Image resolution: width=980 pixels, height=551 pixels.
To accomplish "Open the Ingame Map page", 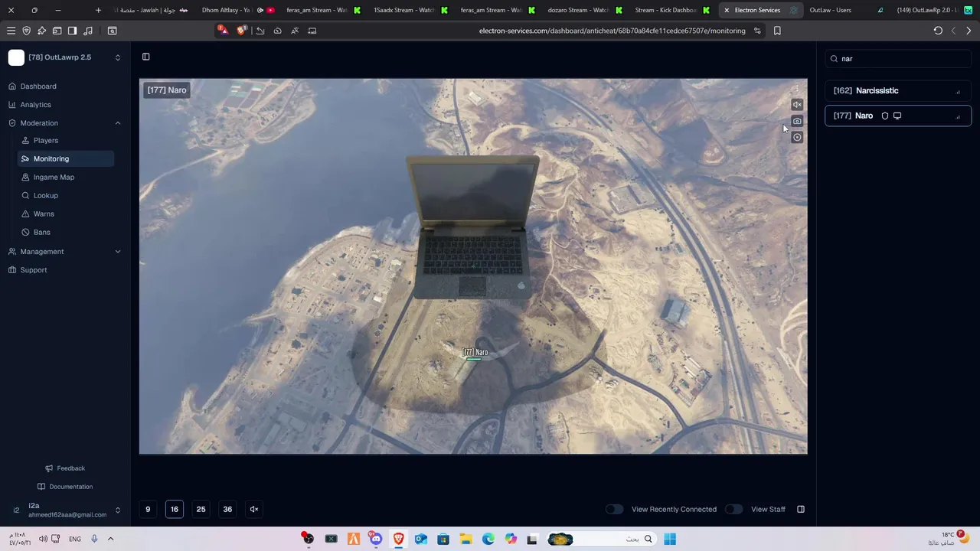I will pos(66,177).
